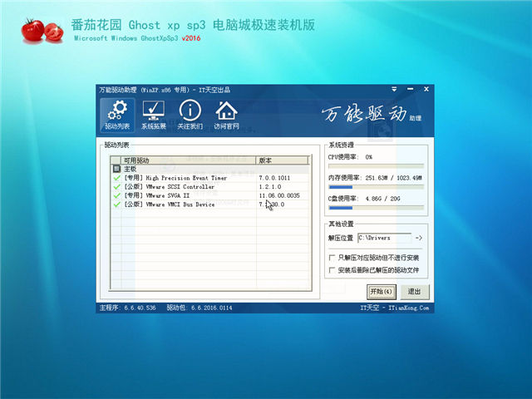Click the tomato logo on the desktop

coord(42,31)
